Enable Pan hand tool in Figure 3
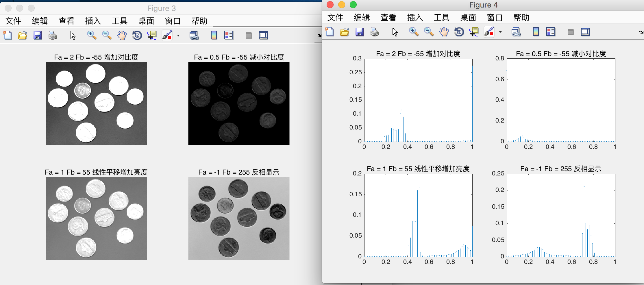Viewport: 644px width, 285px height. point(122,35)
